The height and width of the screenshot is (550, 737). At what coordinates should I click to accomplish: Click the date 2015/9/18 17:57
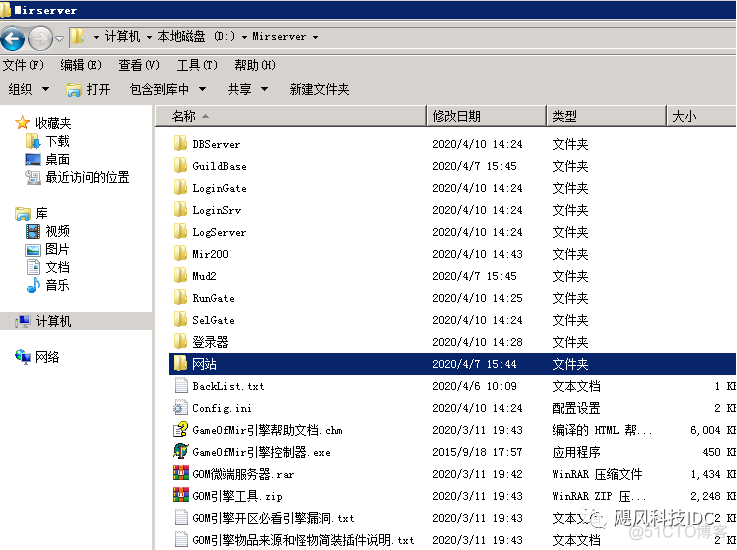[477, 452]
